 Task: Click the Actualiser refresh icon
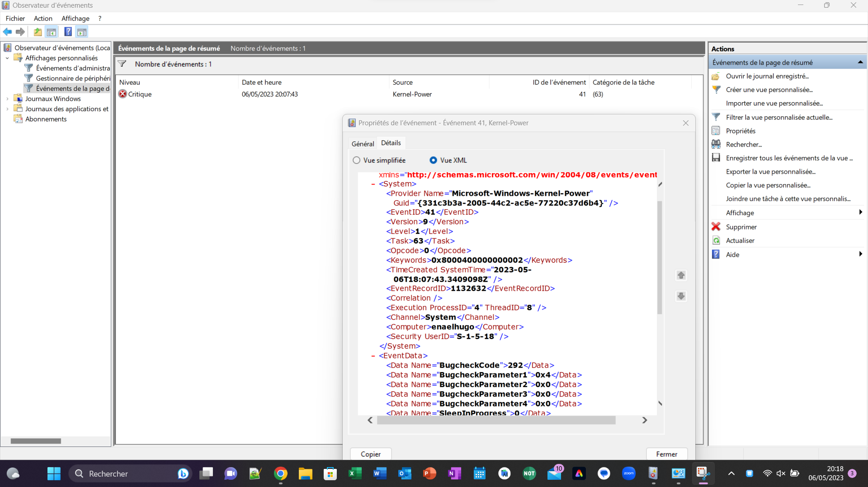point(716,241)
